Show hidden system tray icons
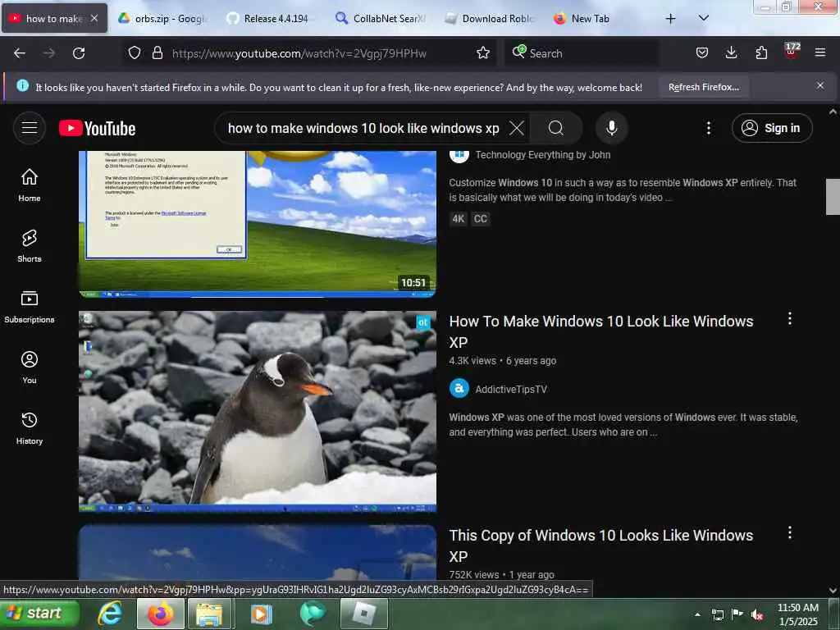 click(697, 614)
